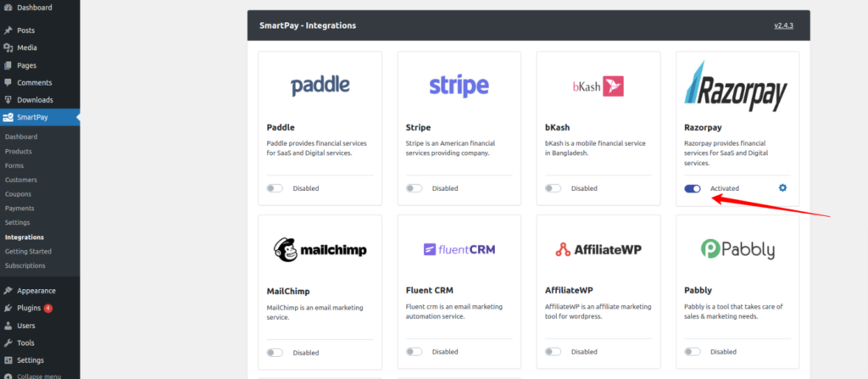
Task: Open SmartPay Forms submenu
Action: (14, 165)
